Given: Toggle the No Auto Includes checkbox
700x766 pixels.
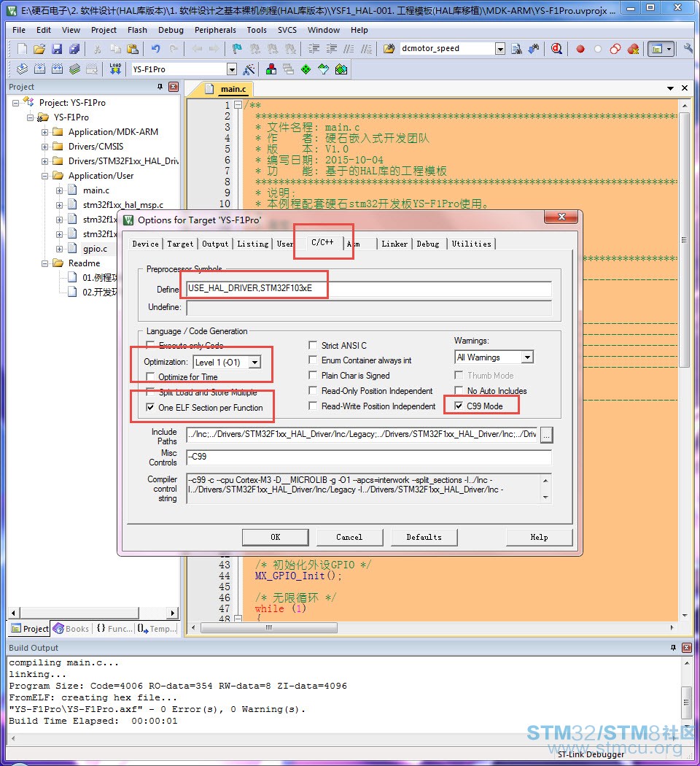Looking at the screenshot, I should [x=459, y=390].
